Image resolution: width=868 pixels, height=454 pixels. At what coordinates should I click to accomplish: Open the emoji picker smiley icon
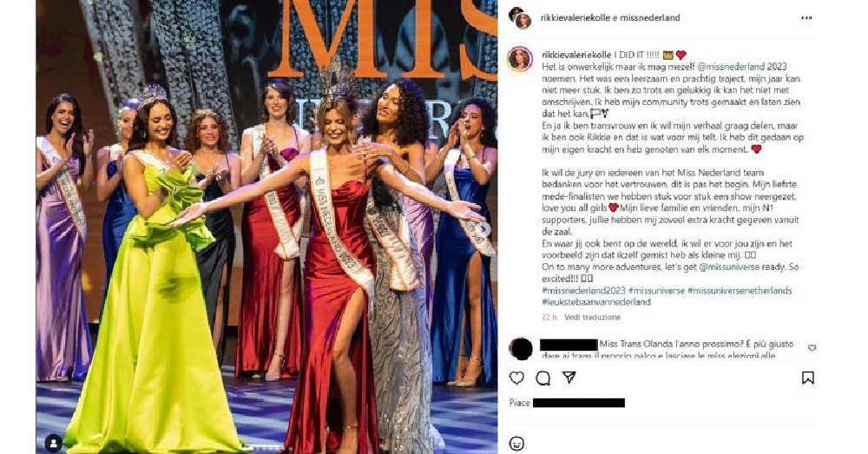[x=516, y=443]
